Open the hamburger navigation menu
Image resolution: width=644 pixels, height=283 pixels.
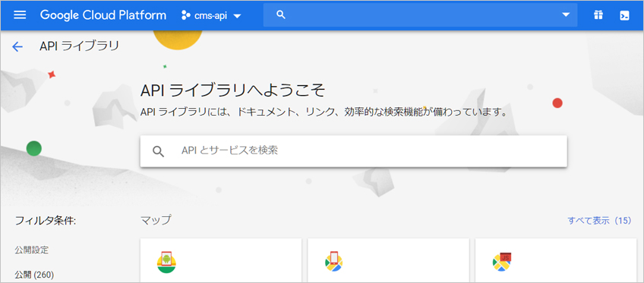pyautogui.click(x=20, y=15)
